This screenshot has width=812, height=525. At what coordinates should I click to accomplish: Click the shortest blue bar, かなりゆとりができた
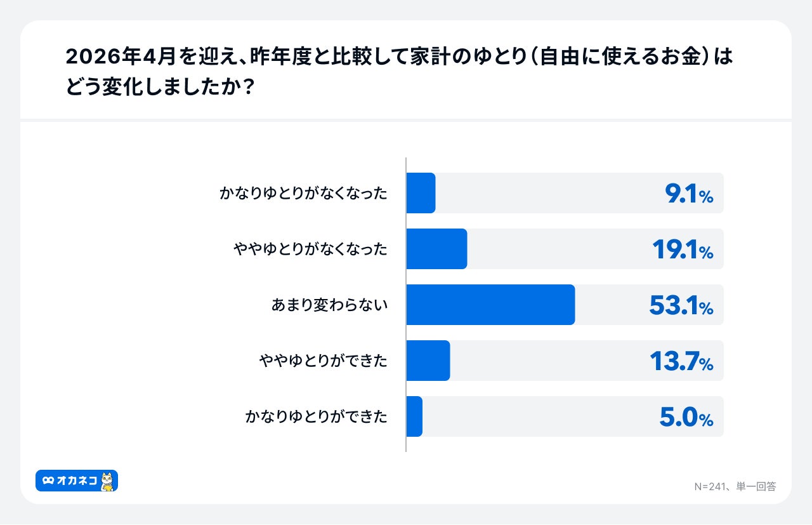[414, 416]
